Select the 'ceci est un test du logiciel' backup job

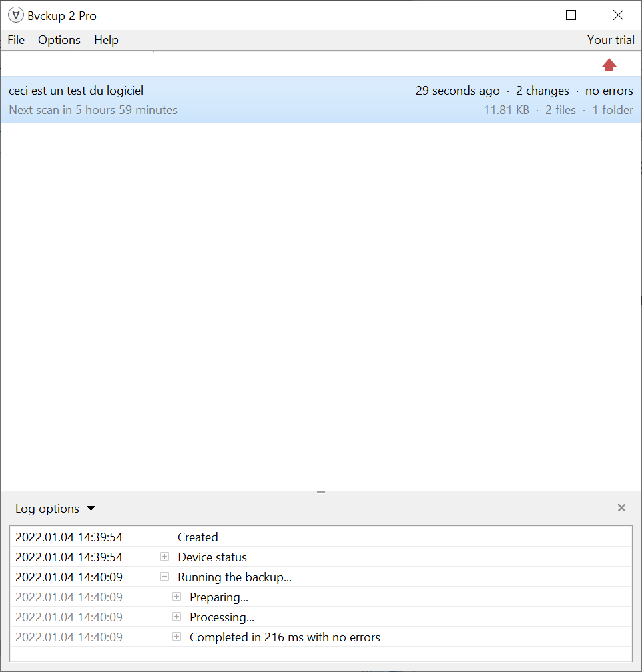coord(76,91)
